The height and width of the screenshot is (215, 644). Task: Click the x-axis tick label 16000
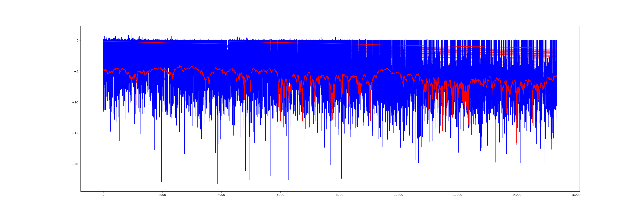pos(576,195)
